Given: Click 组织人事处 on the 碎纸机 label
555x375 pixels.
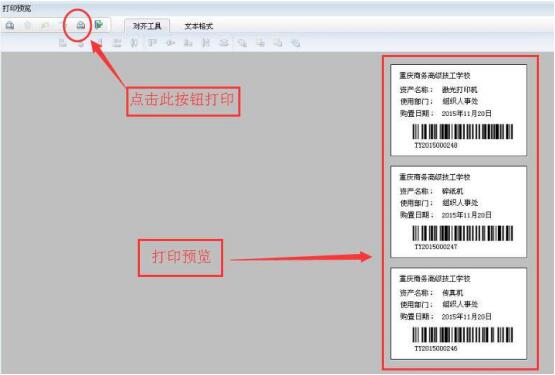Looking at the screenshot, I should [x=460, y=203].
